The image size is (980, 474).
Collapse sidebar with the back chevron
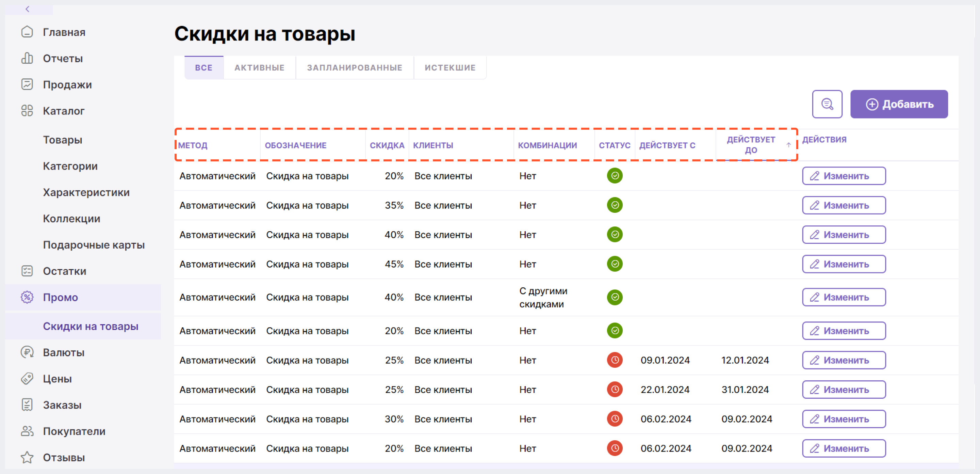click(x=27, y=9)
